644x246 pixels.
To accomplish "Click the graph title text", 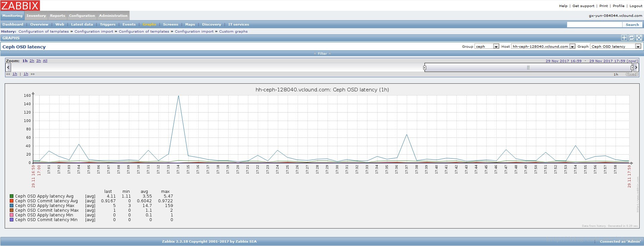I will pyautogui.click(x=322, y=90).
